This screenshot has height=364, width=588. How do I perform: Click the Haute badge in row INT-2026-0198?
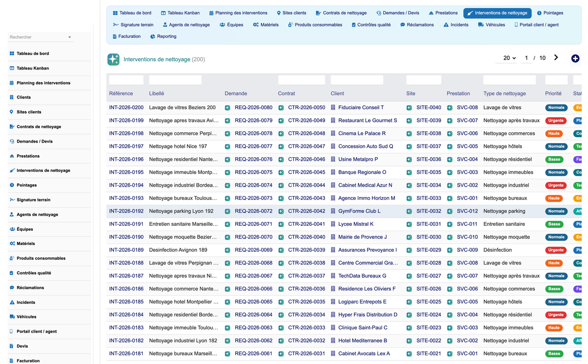click(554, 133)
